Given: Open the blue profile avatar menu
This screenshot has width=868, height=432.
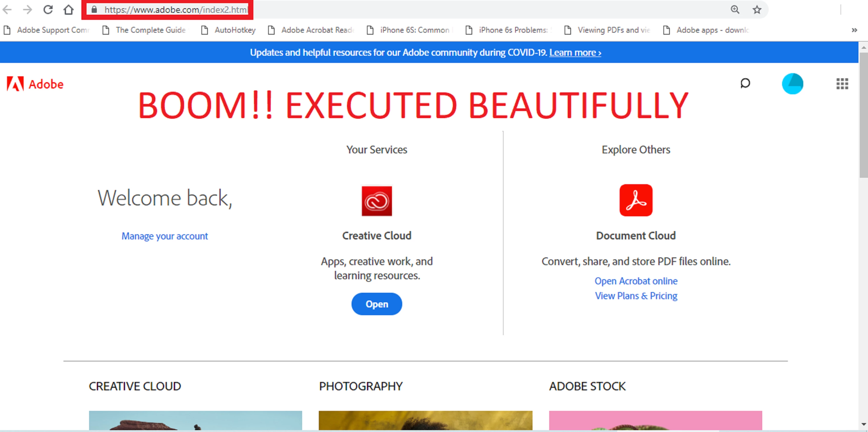Looking at the screenshot, I should click(x=792, y=84).
